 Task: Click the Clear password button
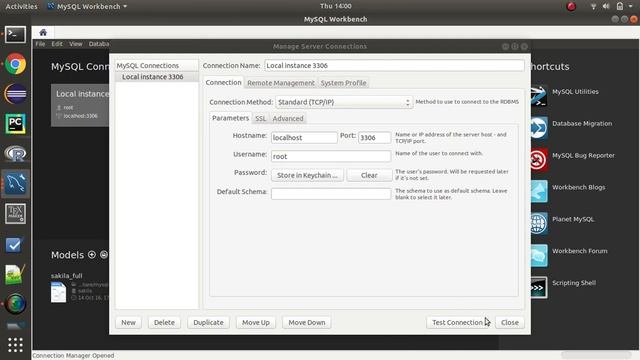point(369,175)
